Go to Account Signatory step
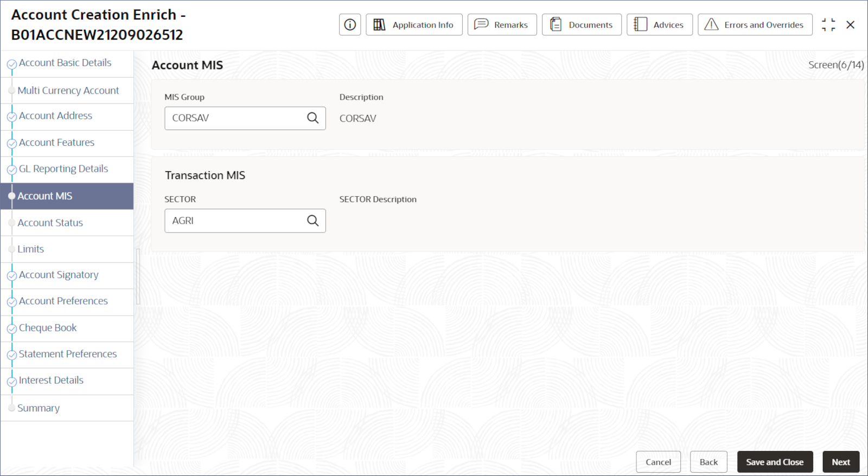The width and height of the screenshot is (868, 476). click(67, 275)
